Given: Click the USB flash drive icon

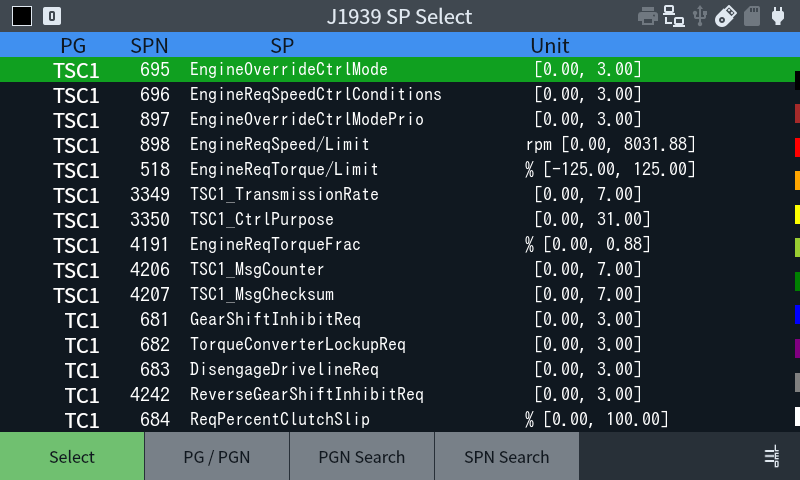Looking at the screenshot, I should 726,16.
